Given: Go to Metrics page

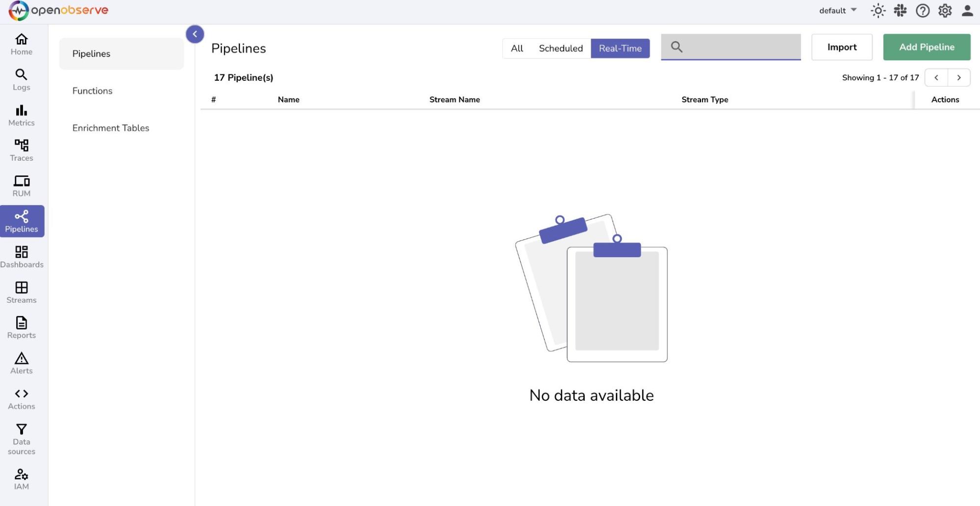Looking at the screenshot, I should (x=22, y=116).
